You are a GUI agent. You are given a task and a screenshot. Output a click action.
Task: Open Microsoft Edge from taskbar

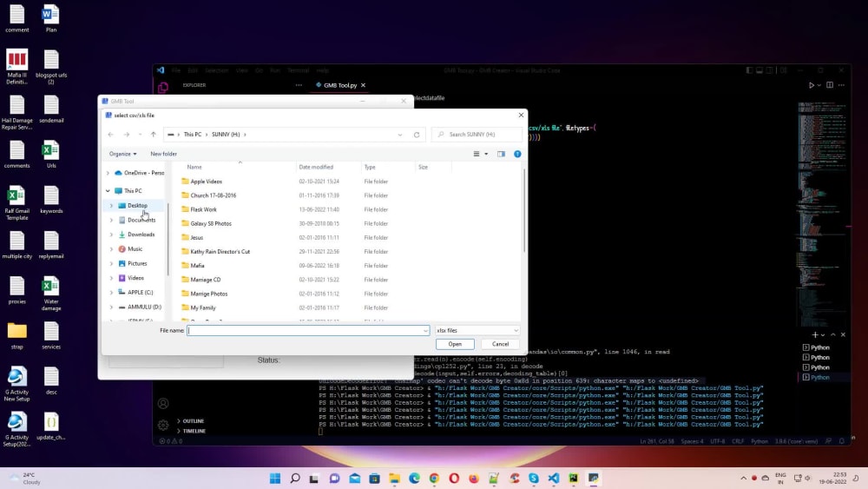click(x=414, y=478)
